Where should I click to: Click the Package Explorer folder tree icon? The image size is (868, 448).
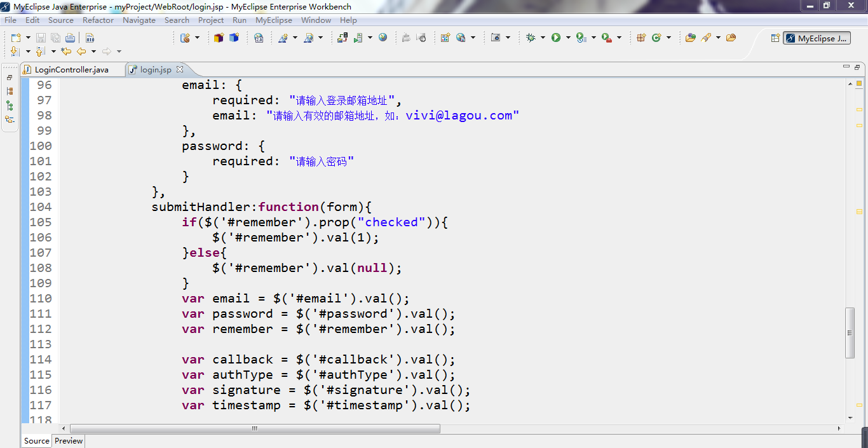10,119
